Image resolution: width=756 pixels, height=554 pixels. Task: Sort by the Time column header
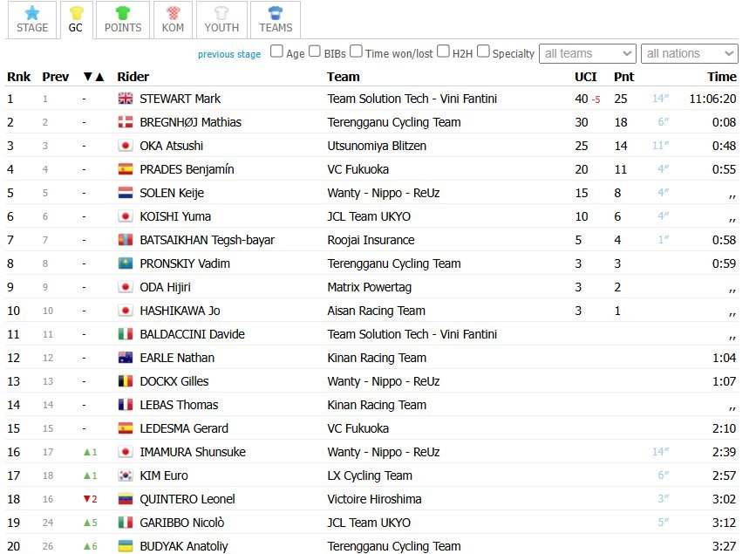point(721,77)
